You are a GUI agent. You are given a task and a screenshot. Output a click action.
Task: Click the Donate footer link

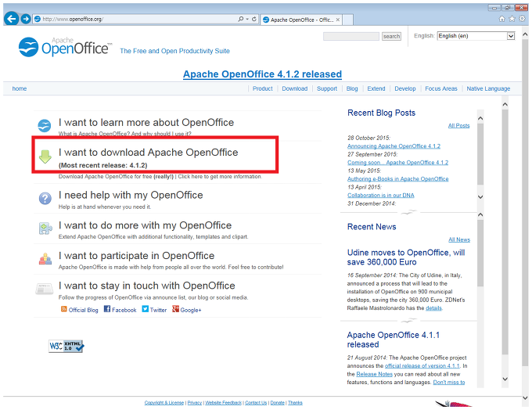[x=277, y=402]
